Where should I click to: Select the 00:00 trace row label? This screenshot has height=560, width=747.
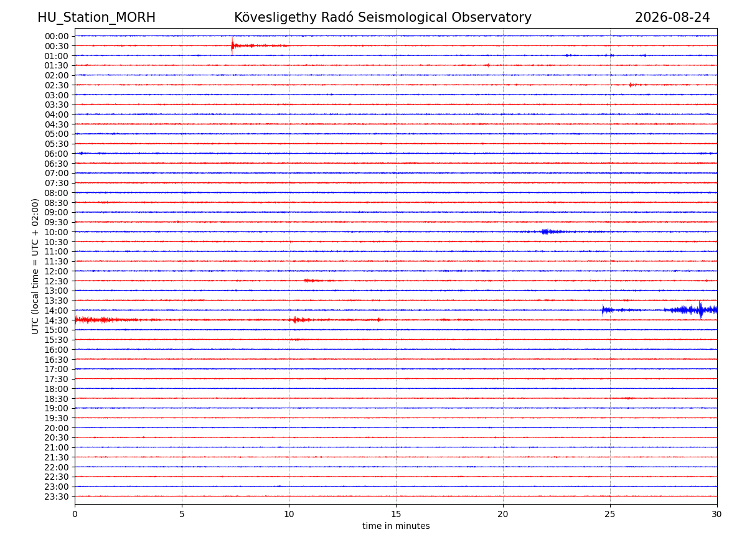coord(57,36)
